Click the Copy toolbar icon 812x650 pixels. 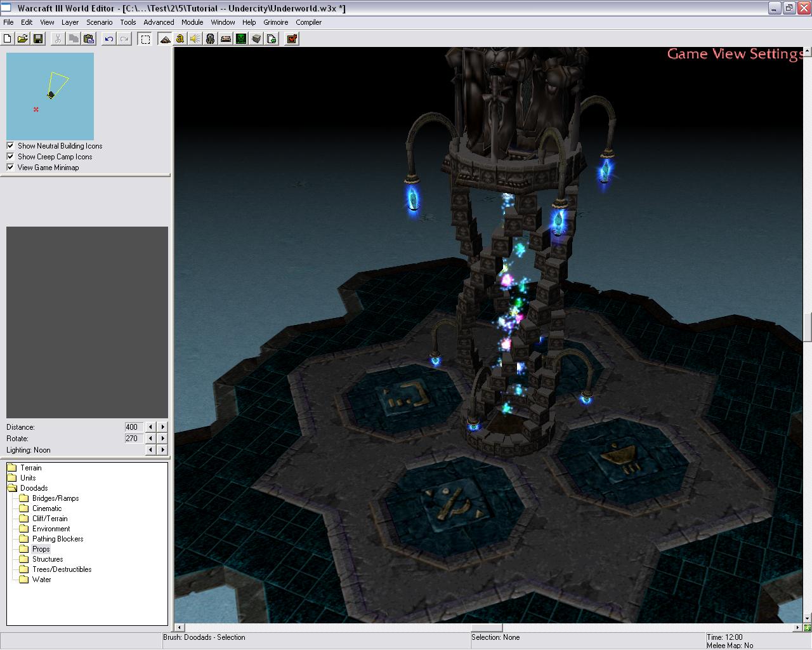pos(73,39)
